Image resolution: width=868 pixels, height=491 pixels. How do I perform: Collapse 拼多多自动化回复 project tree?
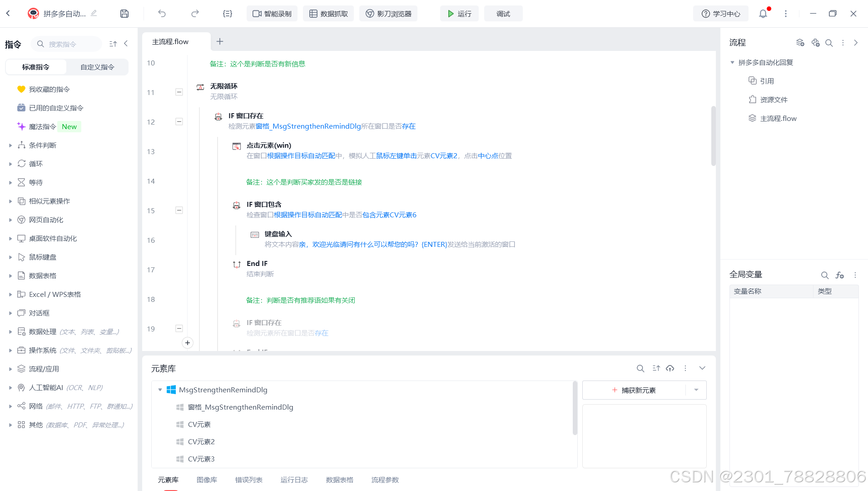[x=732, y=62]
